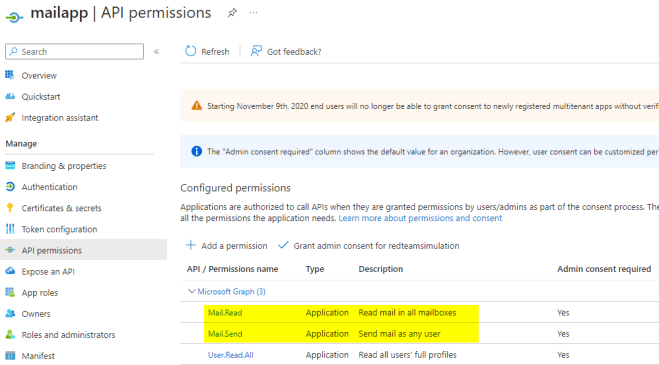This screenshot has height=365, width=659.
Task: Click the mailapp app registration icon
Action: pyautogui.click(x=14, y=17)
